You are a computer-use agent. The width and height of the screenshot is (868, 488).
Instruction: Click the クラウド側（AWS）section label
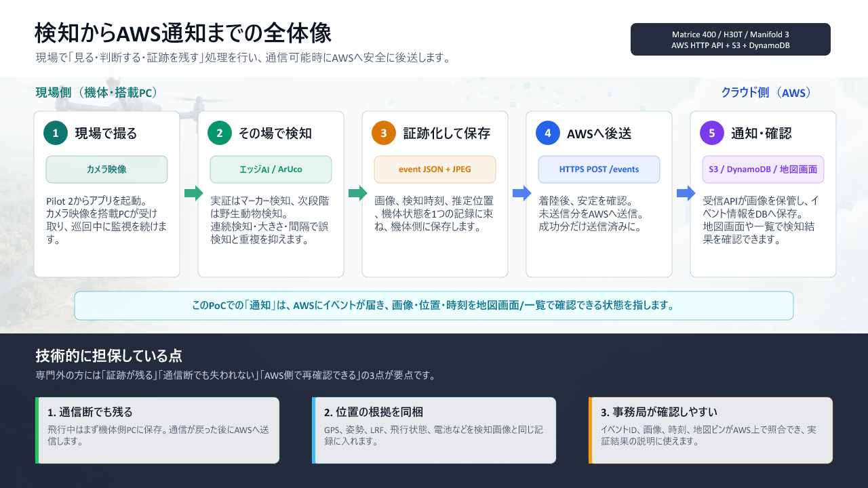(766, 93)
